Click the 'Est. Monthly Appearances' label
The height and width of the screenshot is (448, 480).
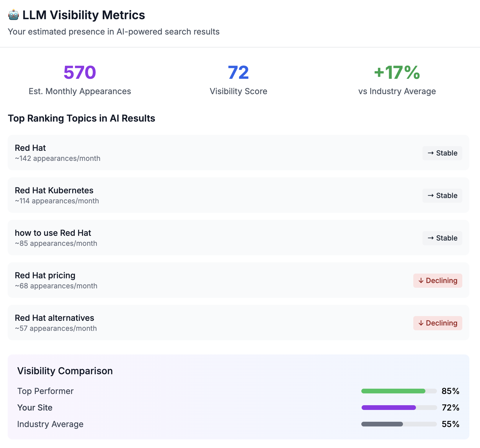click(x=80, y=91)
